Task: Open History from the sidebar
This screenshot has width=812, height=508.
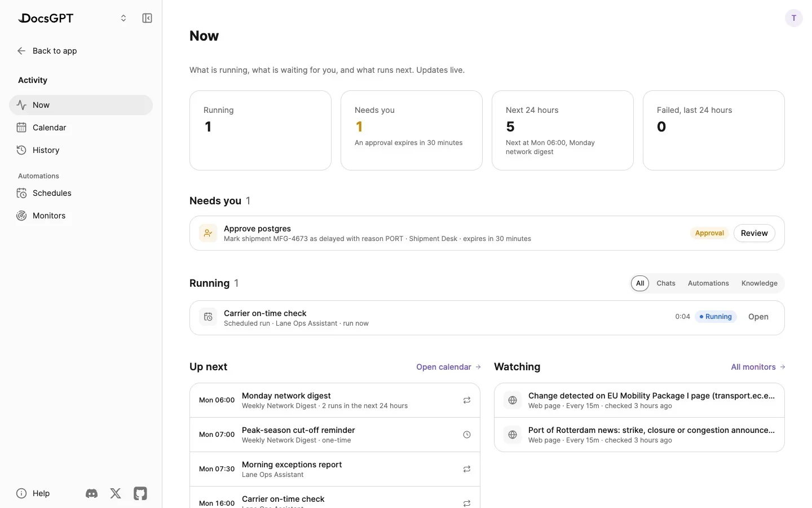Action: [x=81, y=150]
